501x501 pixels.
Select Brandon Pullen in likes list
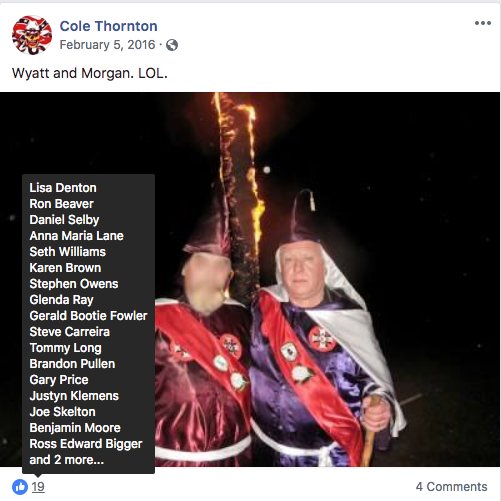[x=72, y=364]
